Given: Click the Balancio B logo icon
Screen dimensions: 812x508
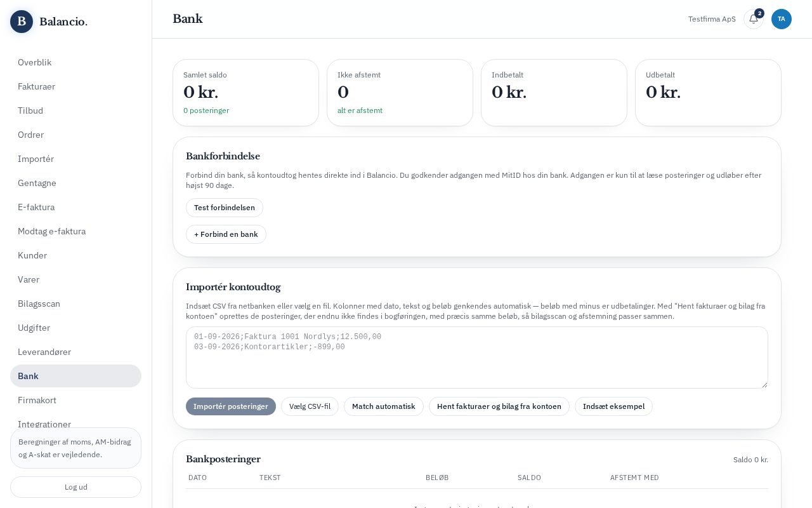Looking at the screenshot, I should [x=22, y=22].
